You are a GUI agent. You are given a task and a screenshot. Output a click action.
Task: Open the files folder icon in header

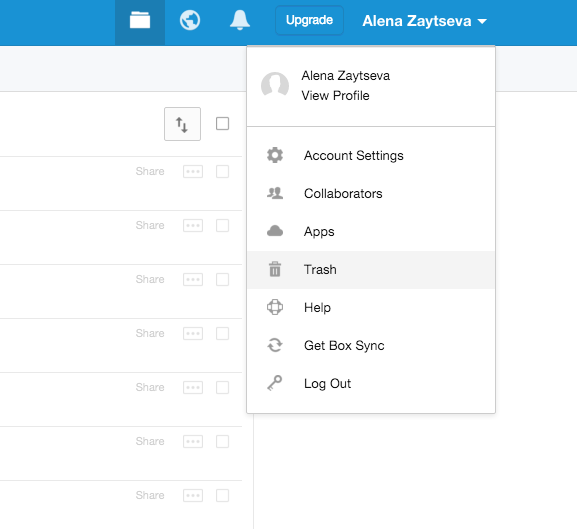pyautogui.click(x=140, y=20)
